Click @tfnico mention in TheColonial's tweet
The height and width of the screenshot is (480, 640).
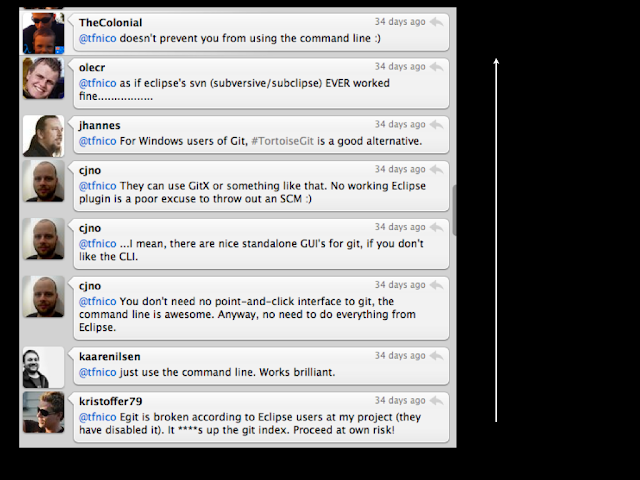[x=97, y=38]
